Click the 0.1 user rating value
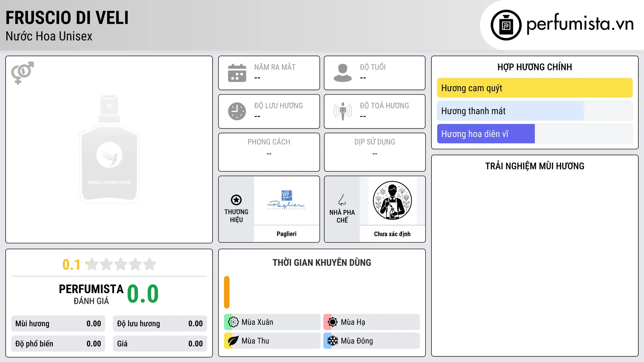Image resolution: width=644 pixels, height=362 pixels. tap(71, 265)
